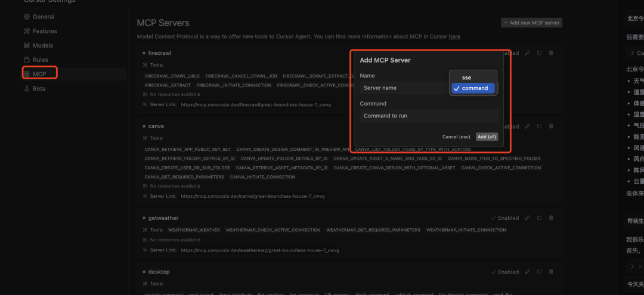644x295 pixels.
Task: Toggle the Enabled status of desktop server
Action: click(504, 272)
